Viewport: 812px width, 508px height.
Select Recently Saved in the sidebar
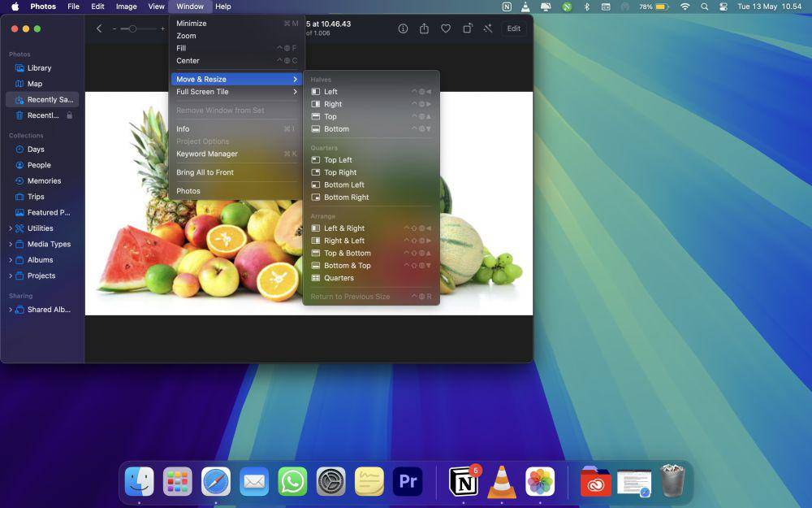(x=42, y=99)
